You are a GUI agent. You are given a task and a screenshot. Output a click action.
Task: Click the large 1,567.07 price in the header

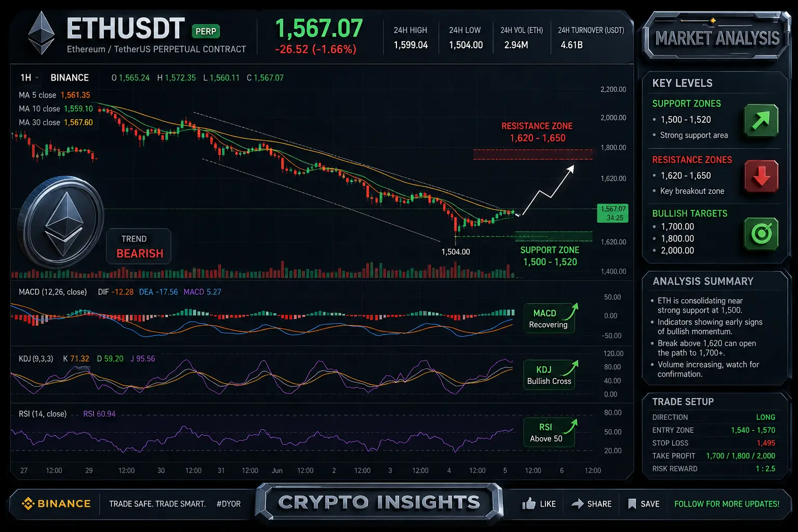coord(318,29)
